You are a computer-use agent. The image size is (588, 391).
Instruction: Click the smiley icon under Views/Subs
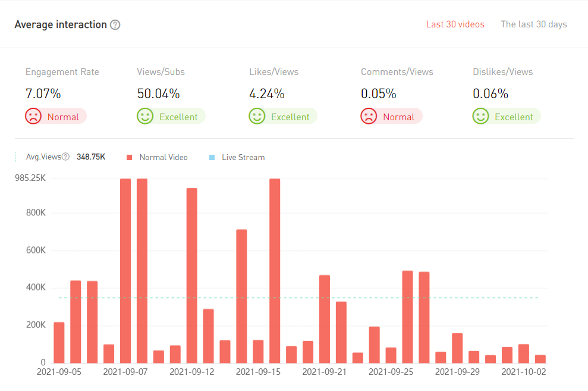[x=145, y=116]
